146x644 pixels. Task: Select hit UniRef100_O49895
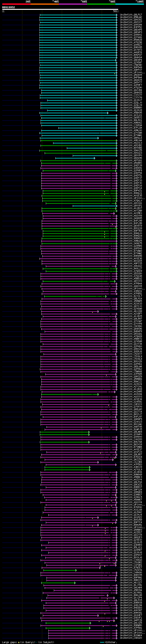(x=131, y=218)
